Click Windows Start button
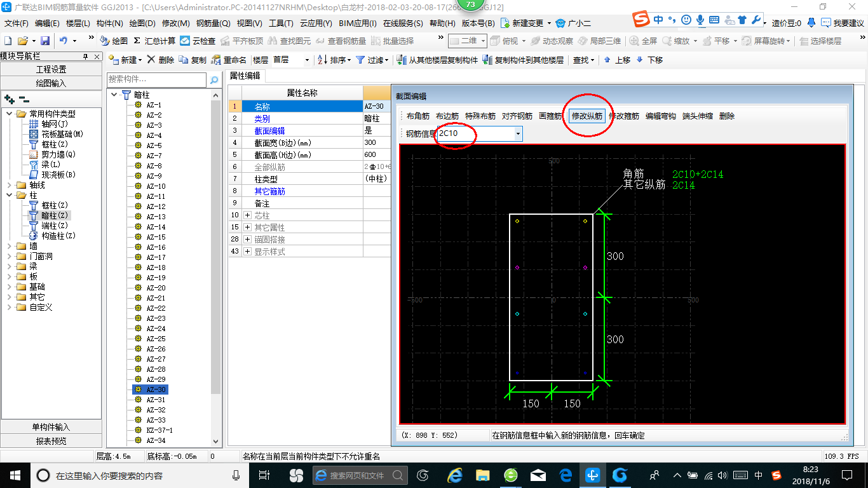The width and height of the screenshot is (868, 488). pos(15,475)
